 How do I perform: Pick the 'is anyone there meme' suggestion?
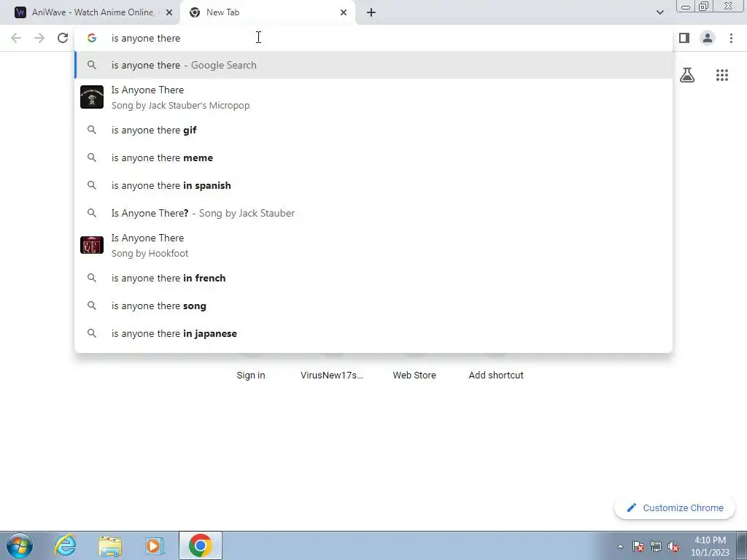[373, 157]
